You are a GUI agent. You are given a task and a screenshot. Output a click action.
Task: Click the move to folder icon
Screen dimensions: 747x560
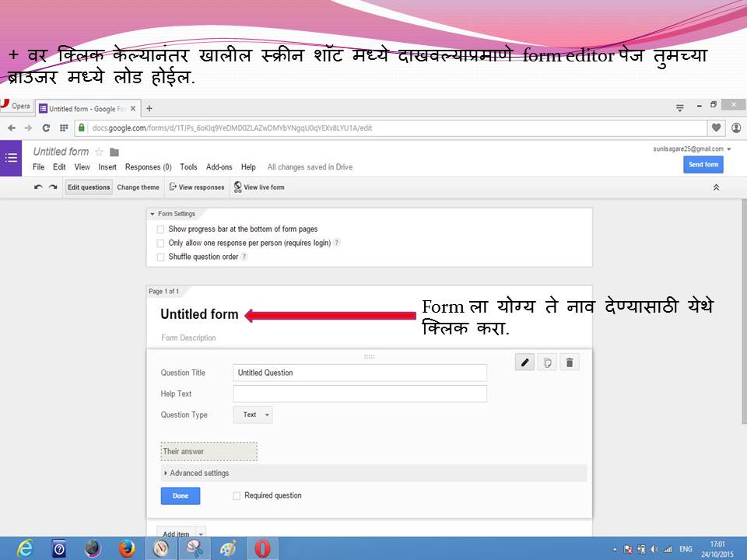point(114,152)
